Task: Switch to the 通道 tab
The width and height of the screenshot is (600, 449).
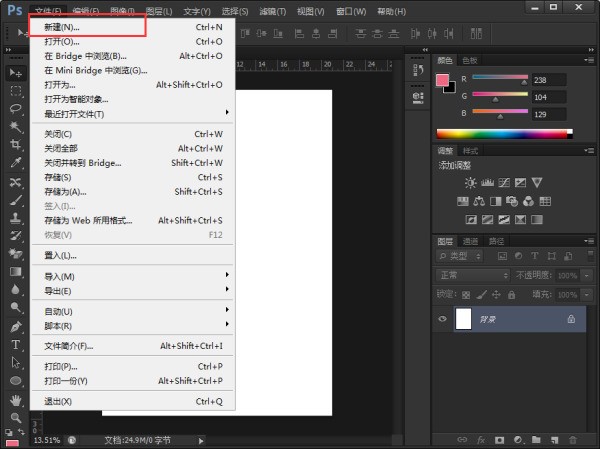Action: pos(470,241)
